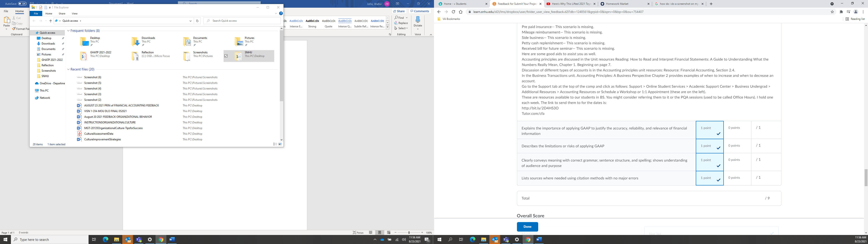Open the File tab in File Explorer
The image size is (868, 244).
[x=36, y=14]
